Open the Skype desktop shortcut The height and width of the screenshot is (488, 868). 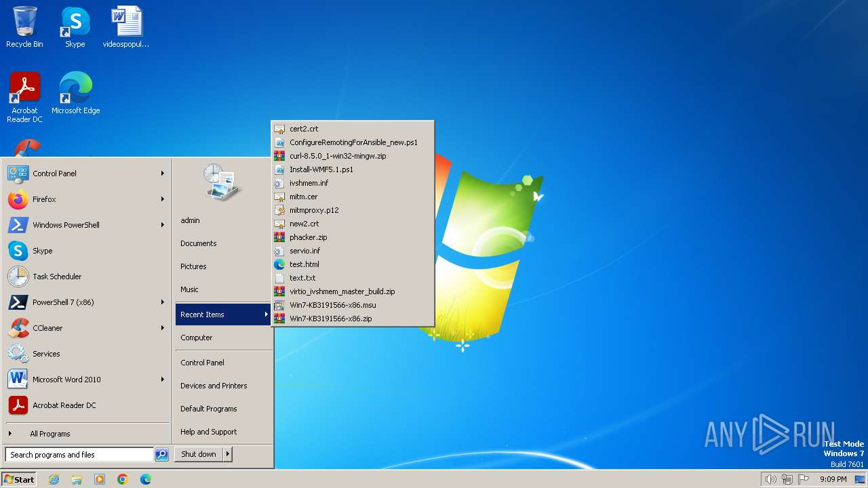coord(75,27)
